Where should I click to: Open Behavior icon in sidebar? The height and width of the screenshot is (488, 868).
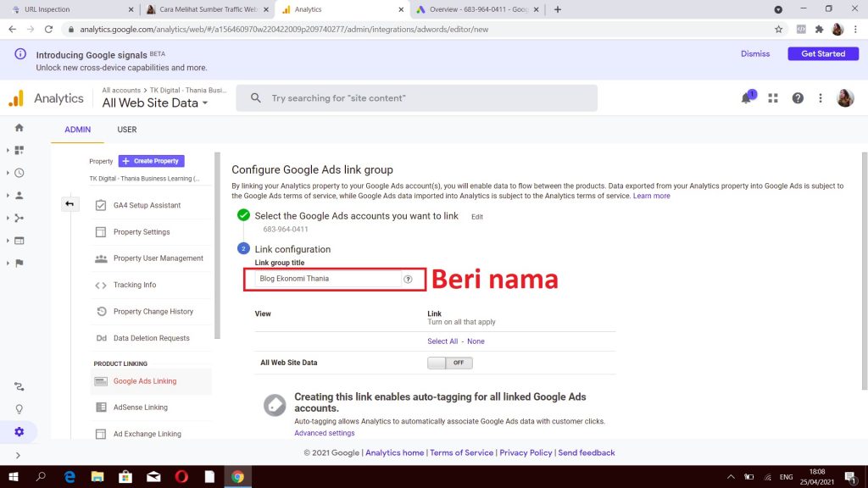click(x=19, y=241)
